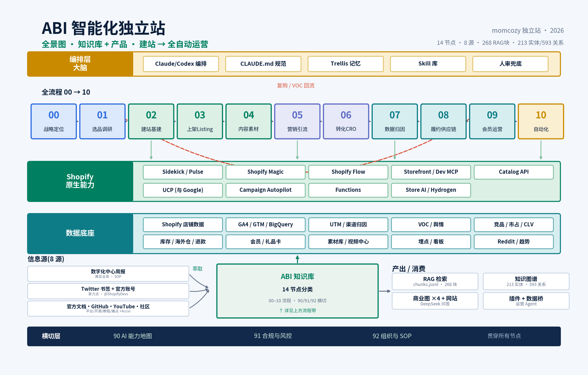This screenshot has height=375, width=588.
Task: Click the 知识图谱 output box
Action: 526,281
